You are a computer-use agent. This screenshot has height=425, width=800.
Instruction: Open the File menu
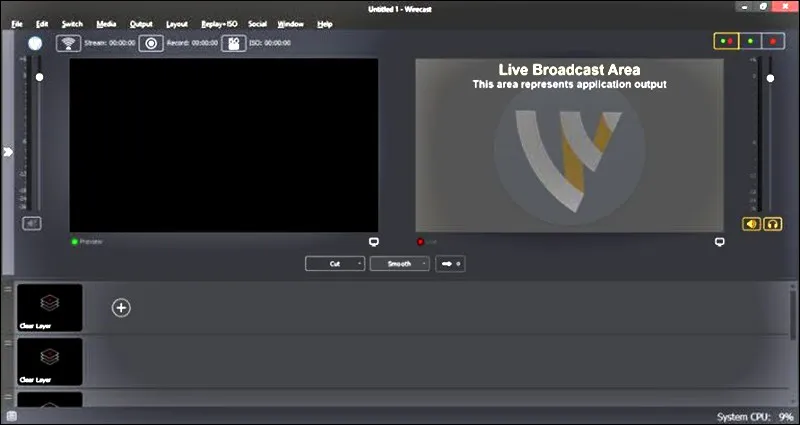coord(17,24)
